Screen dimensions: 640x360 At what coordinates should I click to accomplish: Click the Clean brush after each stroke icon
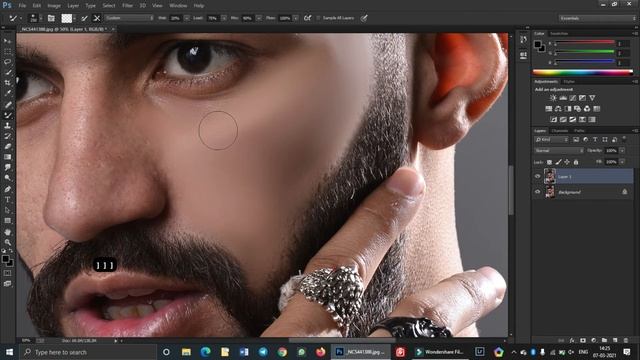coord(97,18)
